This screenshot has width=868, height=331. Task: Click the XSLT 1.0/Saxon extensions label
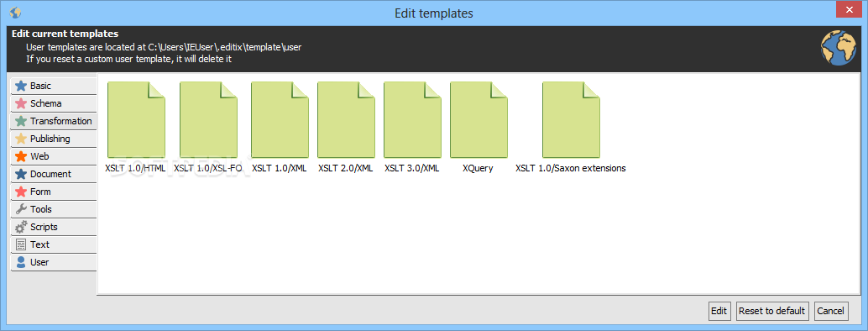click(x=571, y=168)
